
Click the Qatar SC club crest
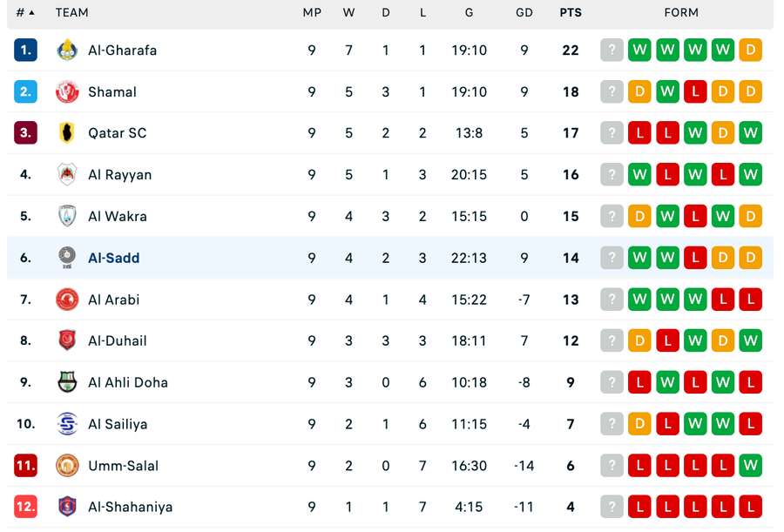coord(67,133)
